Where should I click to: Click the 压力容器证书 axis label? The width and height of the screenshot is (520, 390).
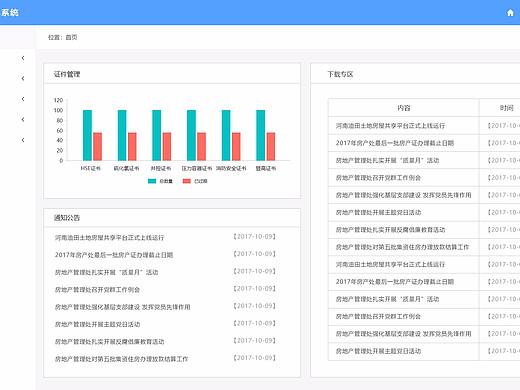point(197,168)
